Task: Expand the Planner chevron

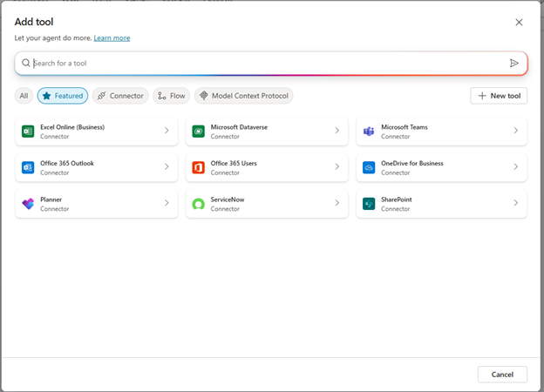Action: [x=167, y=203]
